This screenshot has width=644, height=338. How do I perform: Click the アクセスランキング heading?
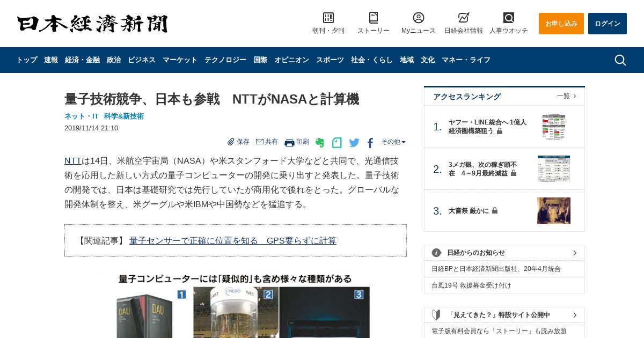click(467, 97)
